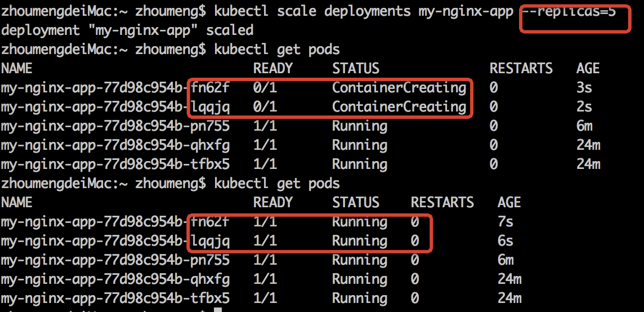Click ContainerCreating status of the fn62f pod
The width and height of the screenshot is (644, 312).
399,88
